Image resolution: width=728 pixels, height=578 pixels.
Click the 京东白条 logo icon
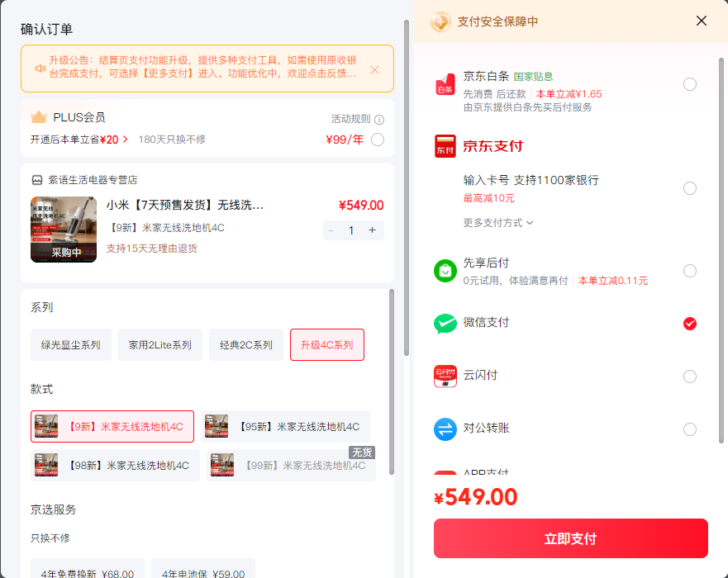click(x=445, y=84)
